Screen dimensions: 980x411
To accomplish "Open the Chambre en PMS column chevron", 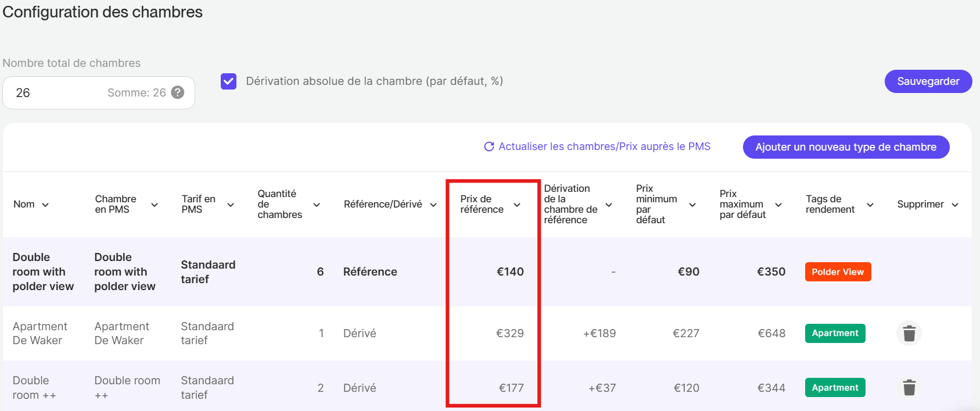I will (x=155, y=205).
